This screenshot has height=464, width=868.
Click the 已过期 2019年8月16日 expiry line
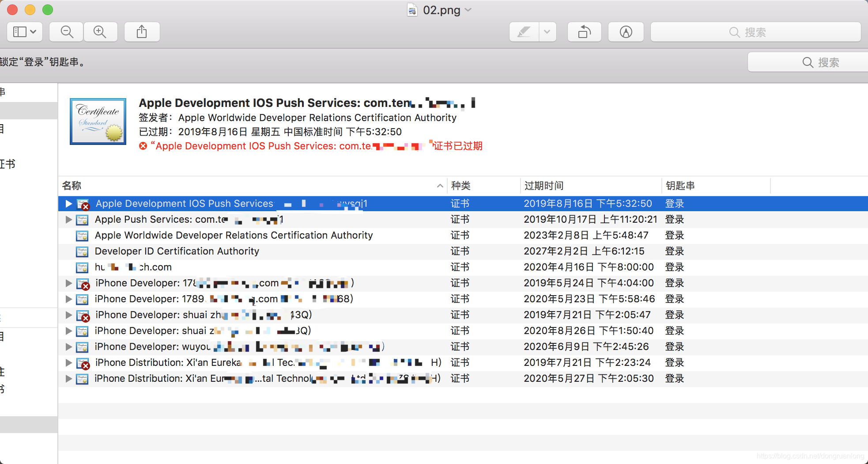click(270, 132)
